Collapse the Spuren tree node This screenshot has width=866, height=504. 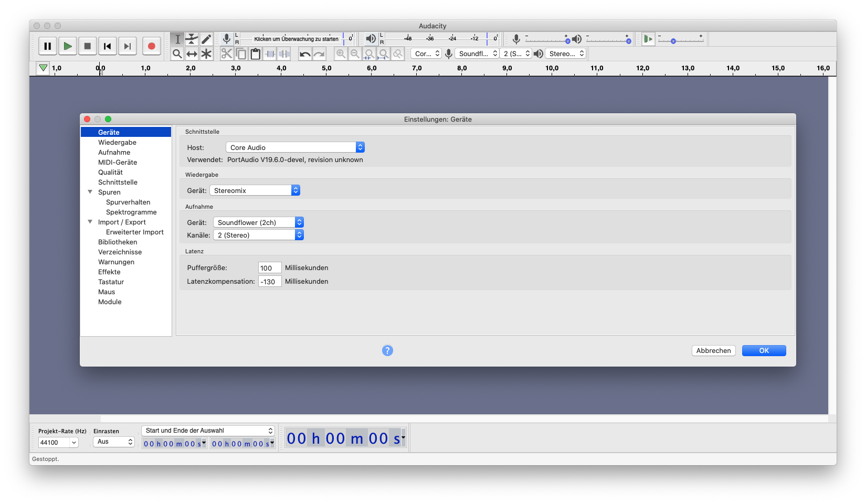click(90, 192)
